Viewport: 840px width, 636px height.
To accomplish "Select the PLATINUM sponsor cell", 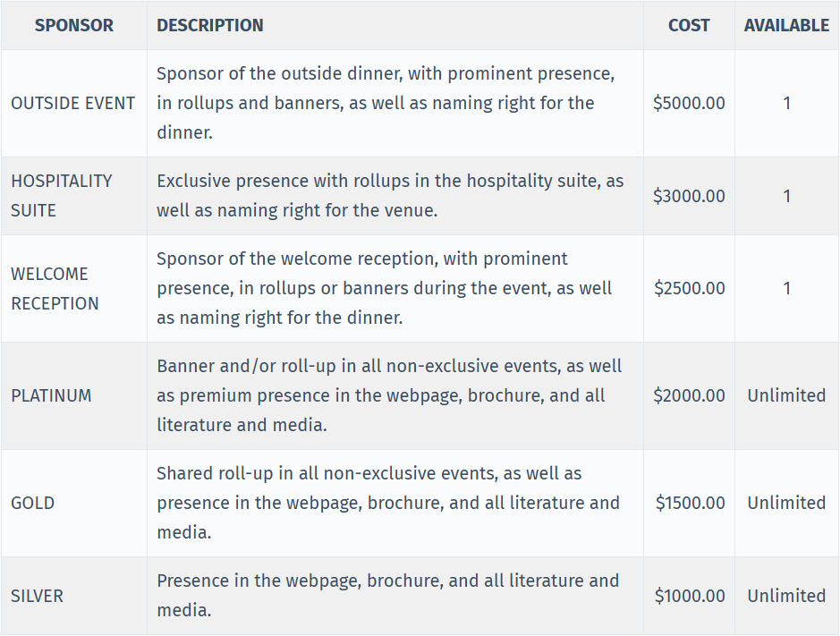I will (x=51, y=395).
